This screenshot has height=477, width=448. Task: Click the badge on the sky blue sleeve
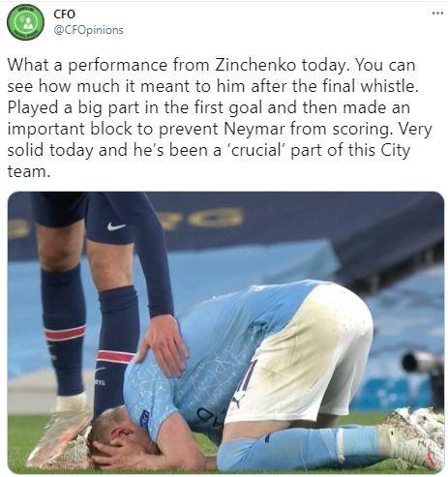coord(144,417)
